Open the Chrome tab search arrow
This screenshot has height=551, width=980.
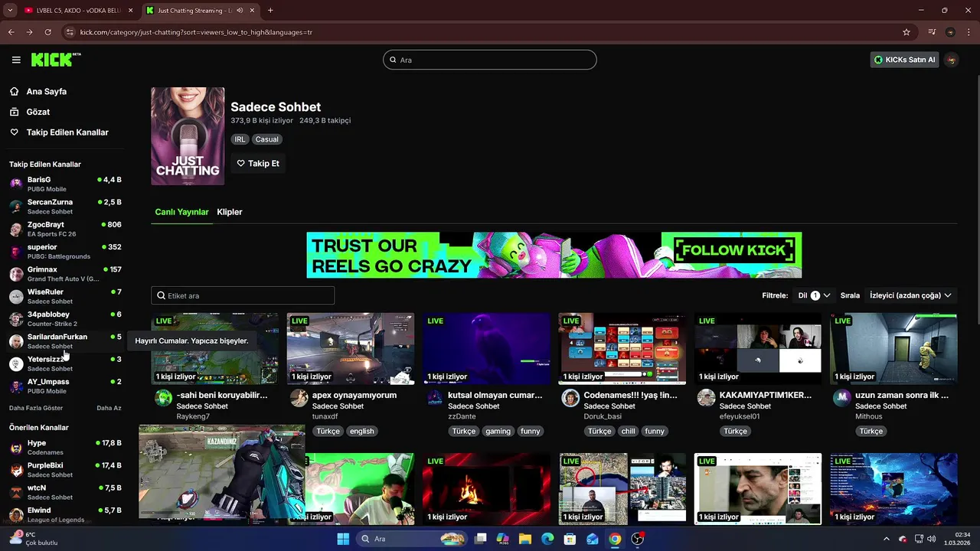coord(10,11)
